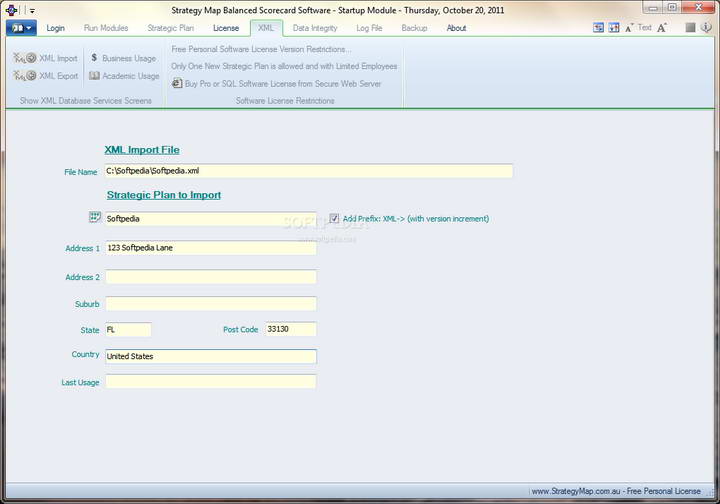Click the File Name input field

point(308,171)
